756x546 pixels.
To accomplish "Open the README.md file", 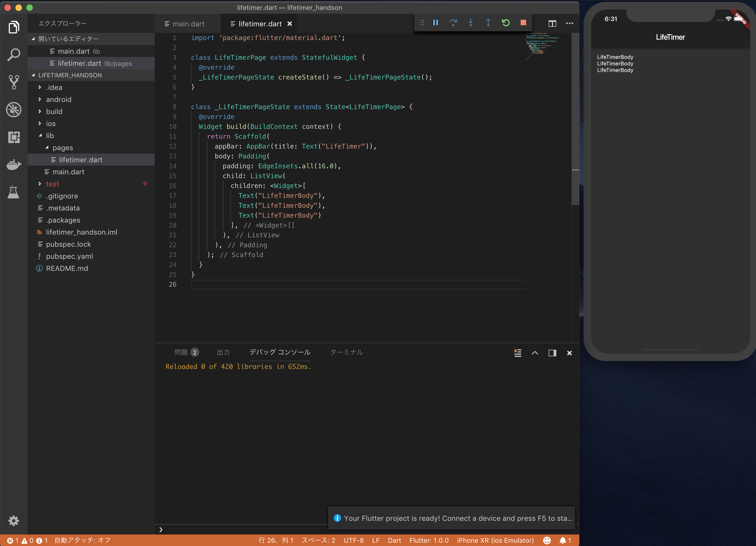I will coord(91,268).
